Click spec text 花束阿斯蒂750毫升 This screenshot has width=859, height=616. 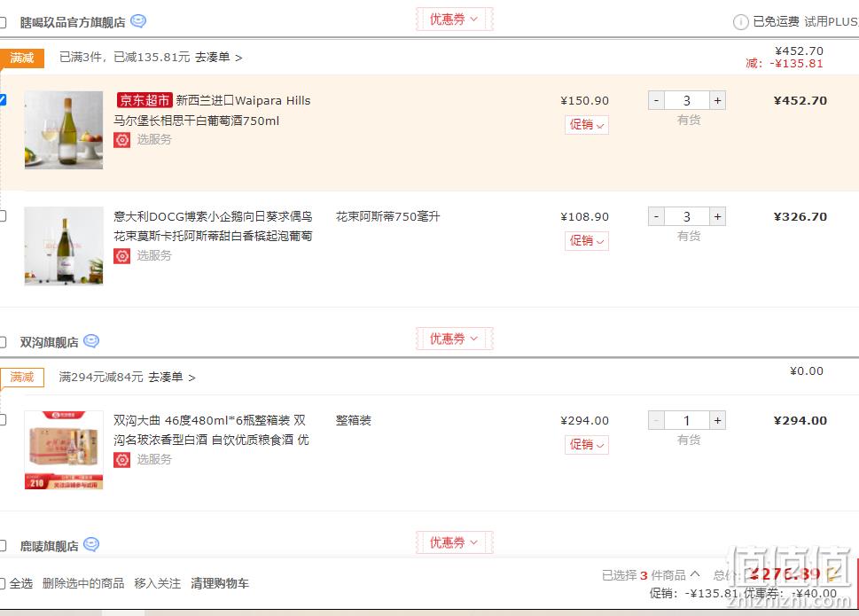[388, 217]
